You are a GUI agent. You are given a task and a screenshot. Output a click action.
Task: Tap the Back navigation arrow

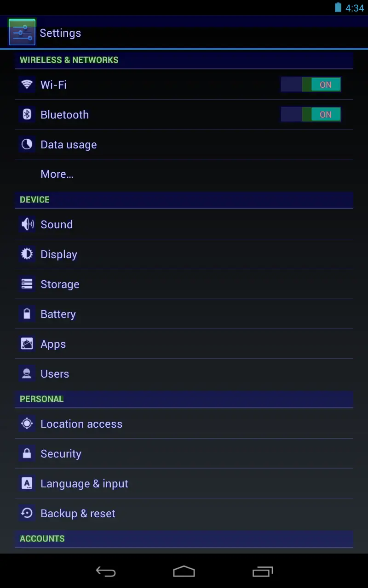pyautogui.click(x=106, y=571)
